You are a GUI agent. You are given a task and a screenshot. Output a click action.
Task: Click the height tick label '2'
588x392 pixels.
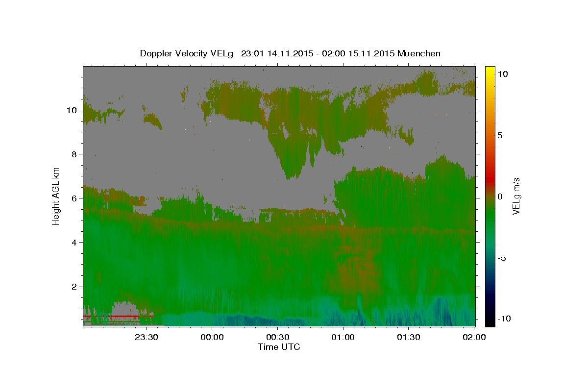click(74, 286)
